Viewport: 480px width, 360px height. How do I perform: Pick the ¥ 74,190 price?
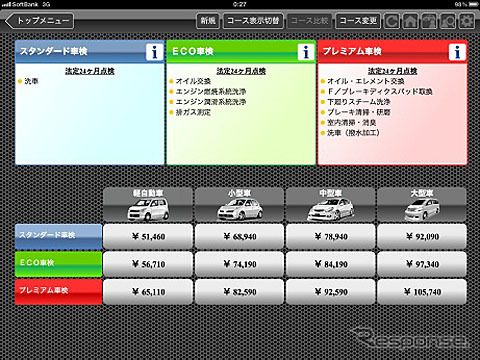[240, 264]
